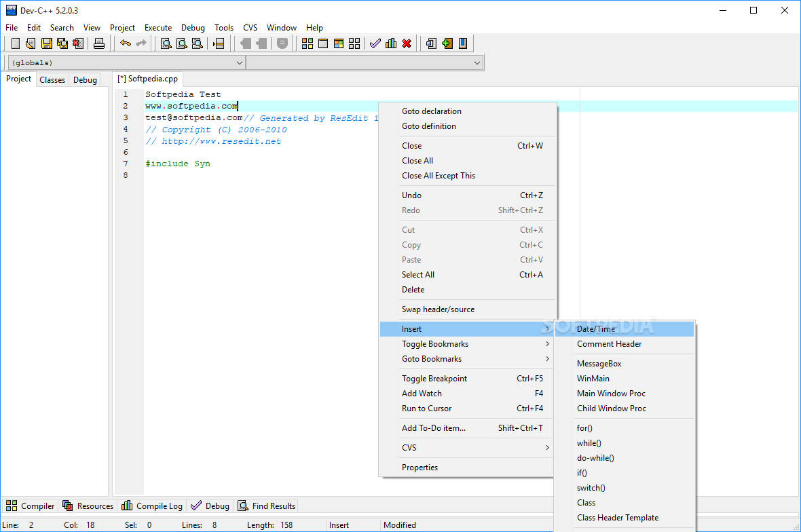Switch to the Classes tab
The image size is (801, 532).
(52, 79)
